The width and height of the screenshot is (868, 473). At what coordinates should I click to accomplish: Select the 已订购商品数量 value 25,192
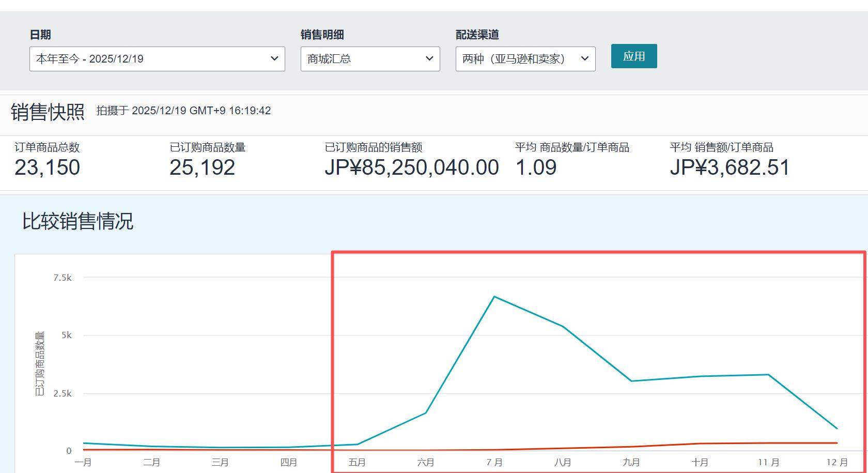[202, 167]
